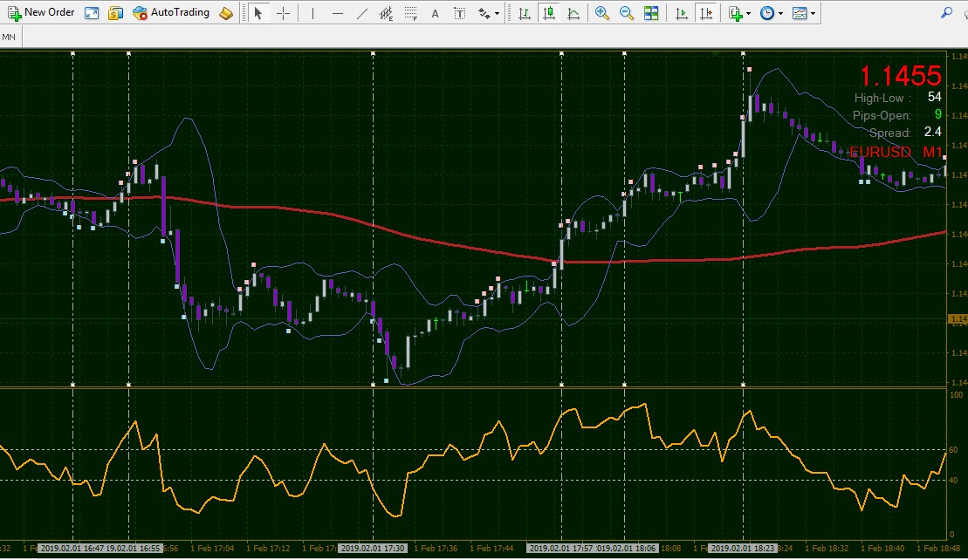The height and width of the screenshot is (560, 968).
Task: Click the 1 Feb 17:36 time label
Action: click(436, 548)
